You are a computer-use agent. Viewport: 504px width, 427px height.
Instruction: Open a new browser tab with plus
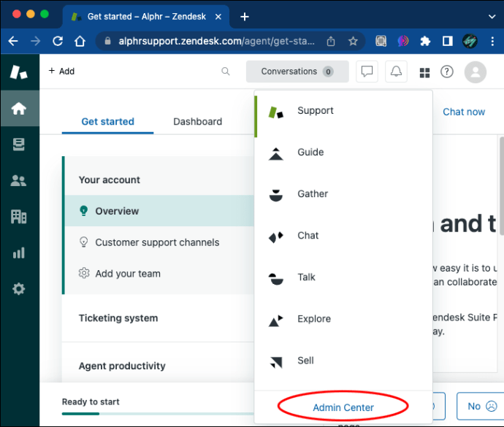pyautogui.click(x=245, y=17)
